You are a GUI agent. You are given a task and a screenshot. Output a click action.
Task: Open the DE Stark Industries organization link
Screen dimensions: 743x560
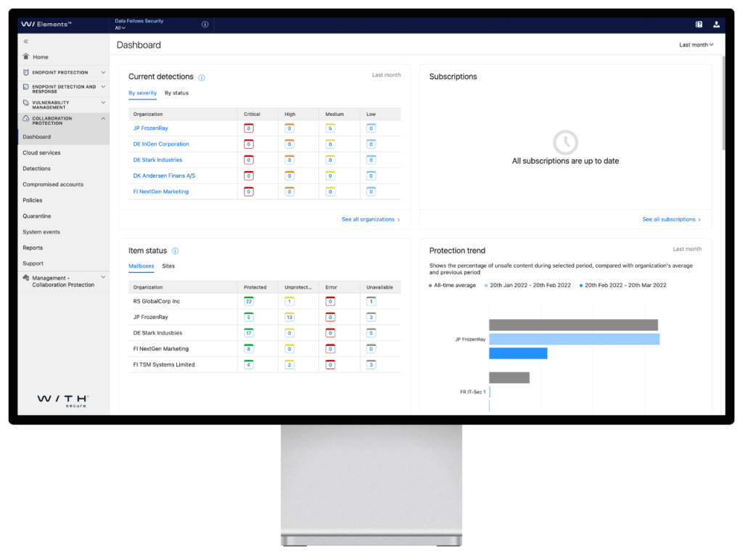[x=157, y=160]
